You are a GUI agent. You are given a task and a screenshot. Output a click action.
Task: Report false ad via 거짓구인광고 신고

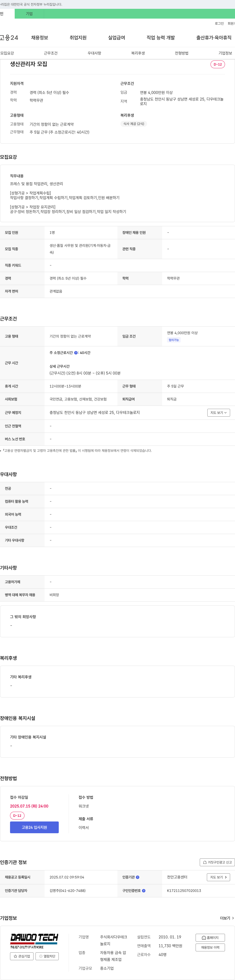[217, 862]
